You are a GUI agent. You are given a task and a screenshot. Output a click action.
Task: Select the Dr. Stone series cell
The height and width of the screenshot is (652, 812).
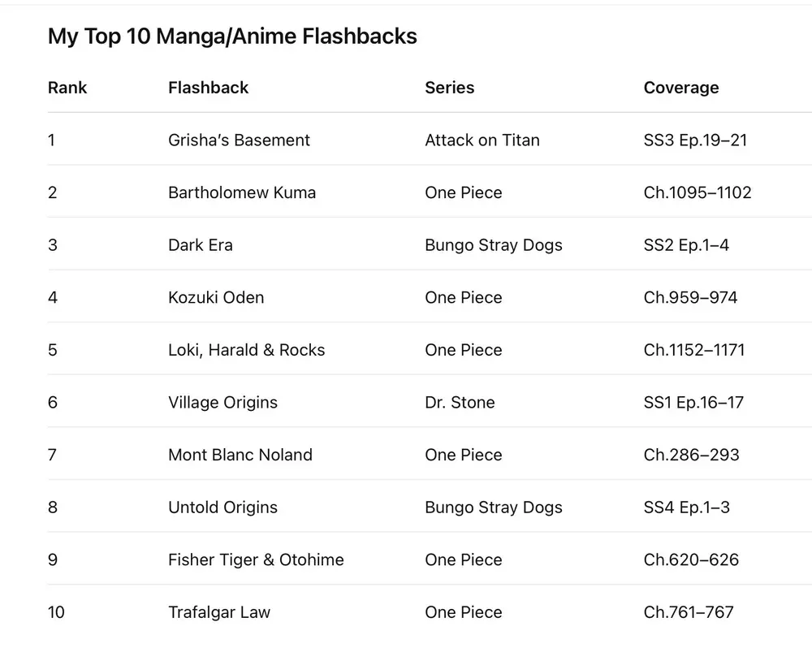tap(460, 403)
